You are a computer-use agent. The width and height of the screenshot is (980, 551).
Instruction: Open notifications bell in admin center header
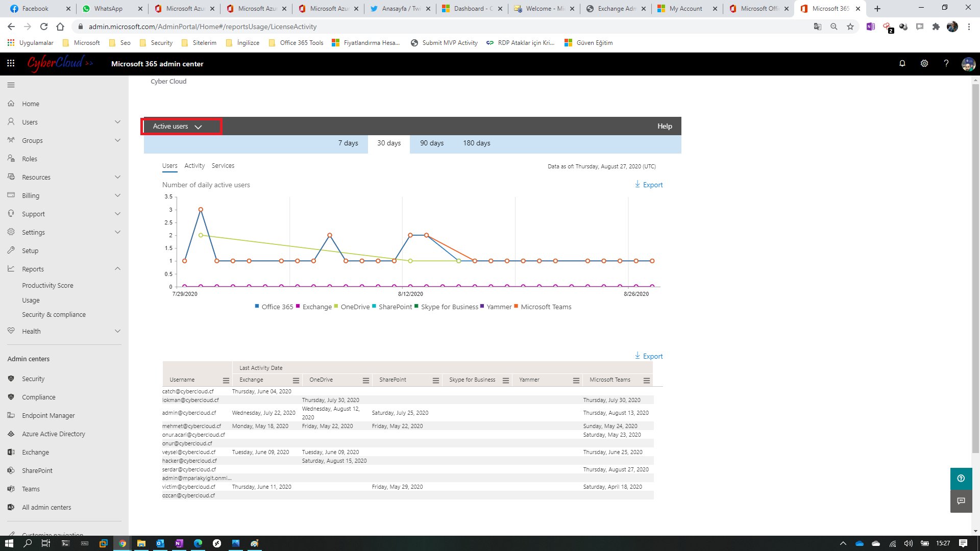(x=902, y=63)
